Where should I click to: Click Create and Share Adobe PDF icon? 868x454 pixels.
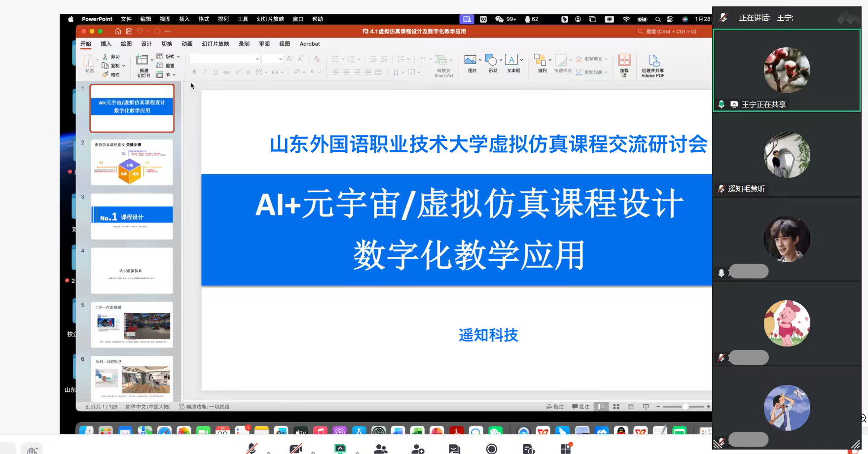pos(653,61)
